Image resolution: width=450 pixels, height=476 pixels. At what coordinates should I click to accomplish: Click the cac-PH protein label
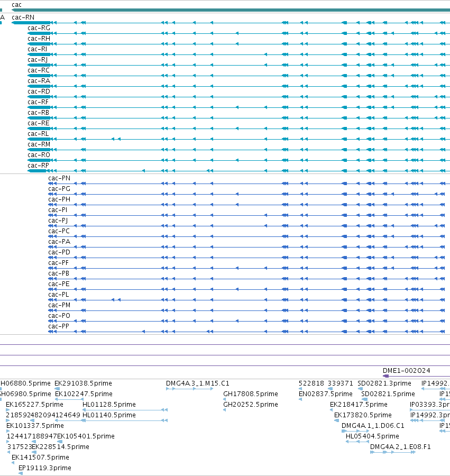coord(59,199)
